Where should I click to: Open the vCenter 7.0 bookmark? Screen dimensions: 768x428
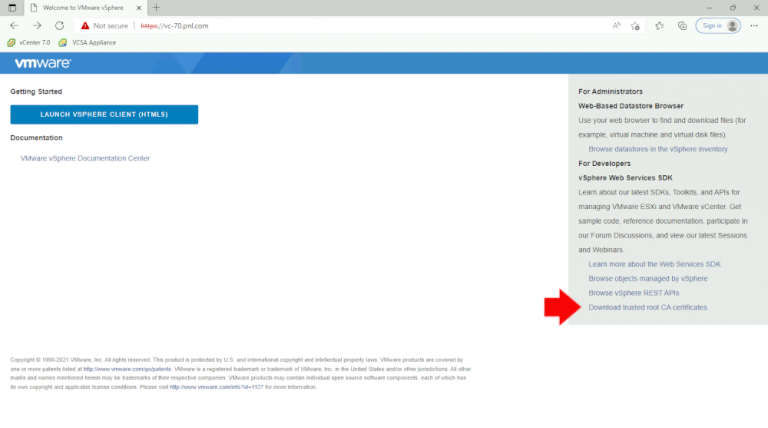tap(29, 43)
